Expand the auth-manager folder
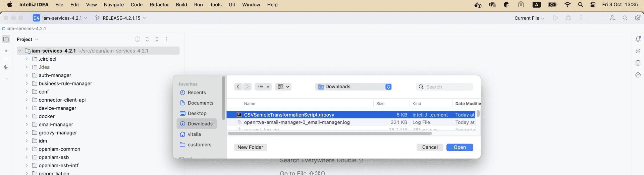This screenshot has width=644, height=175. coord(26,75)
